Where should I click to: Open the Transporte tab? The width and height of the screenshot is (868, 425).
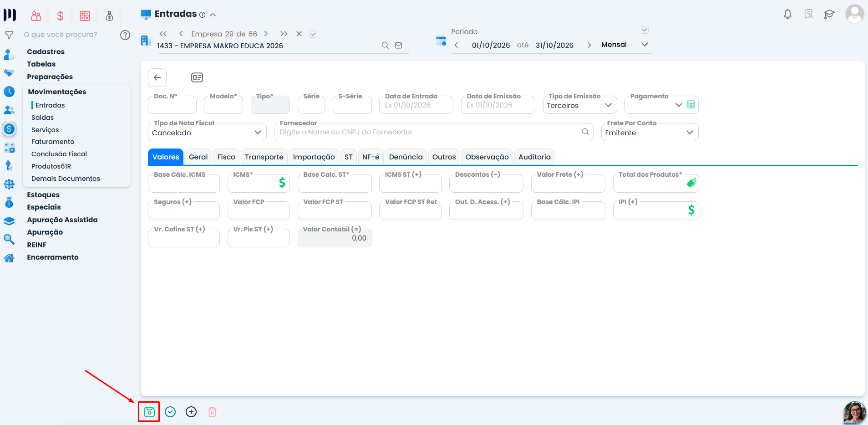(264, 157)
